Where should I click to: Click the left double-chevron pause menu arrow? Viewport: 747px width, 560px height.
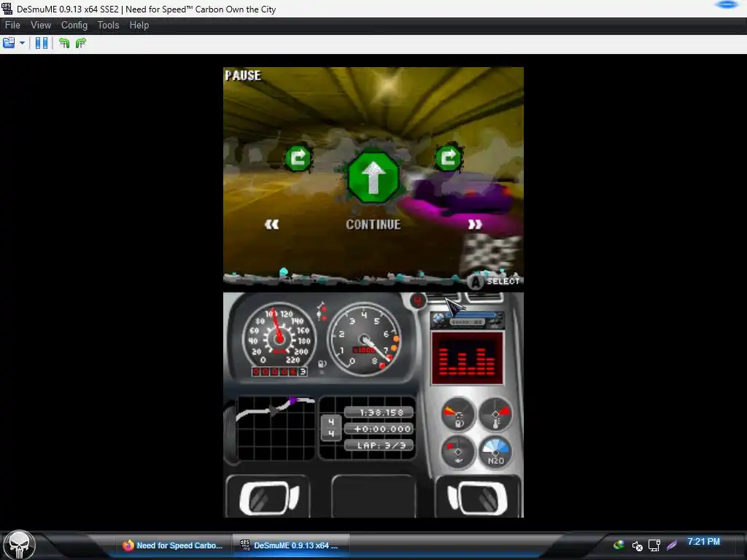click(x=271, y=225)
